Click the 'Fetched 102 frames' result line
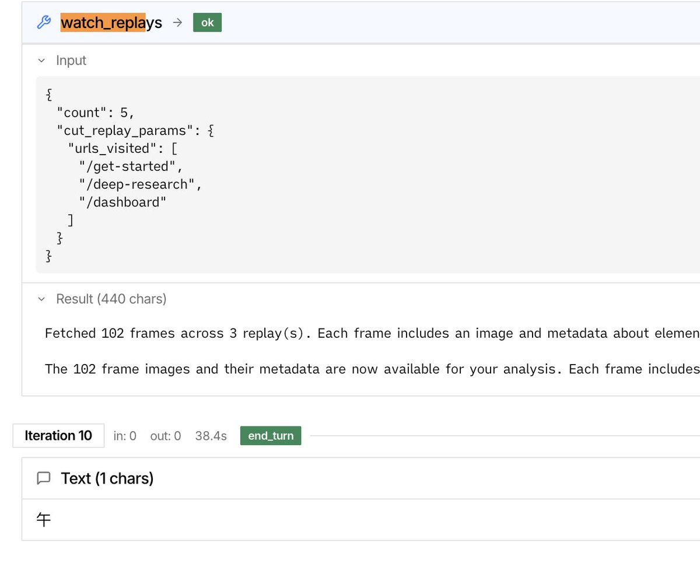Screen dimensions: 700x588 tap(372, 333)
